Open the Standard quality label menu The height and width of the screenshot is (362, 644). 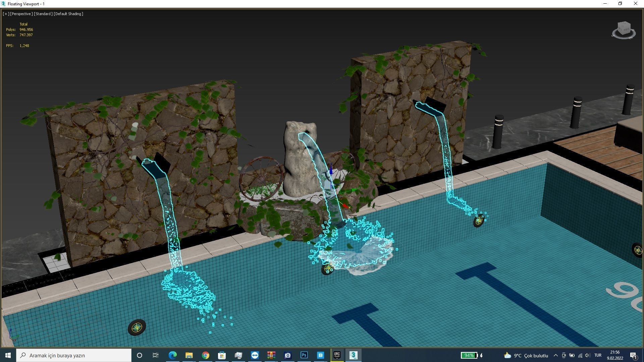click(x=43, y=14)
